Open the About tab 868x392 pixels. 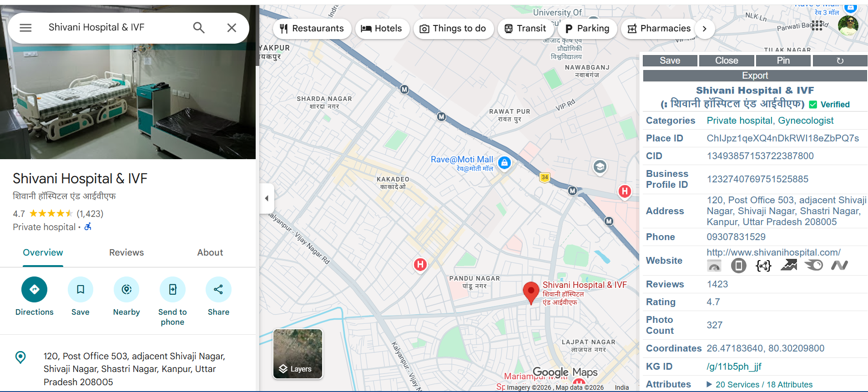coord(210,253)
